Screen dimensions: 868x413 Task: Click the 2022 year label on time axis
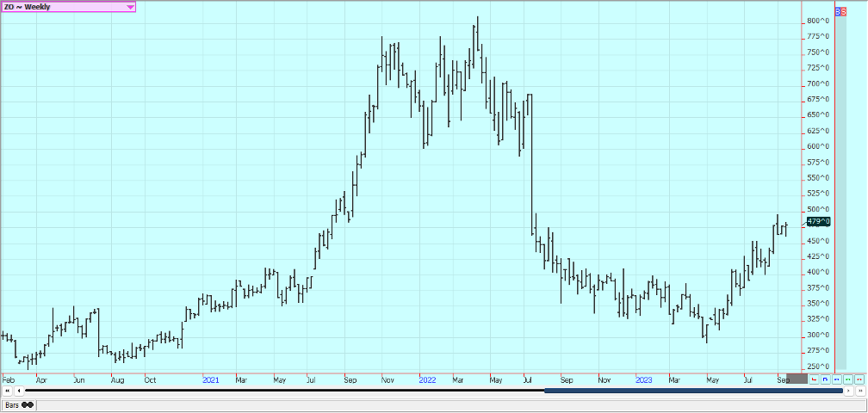pos(427,380)
